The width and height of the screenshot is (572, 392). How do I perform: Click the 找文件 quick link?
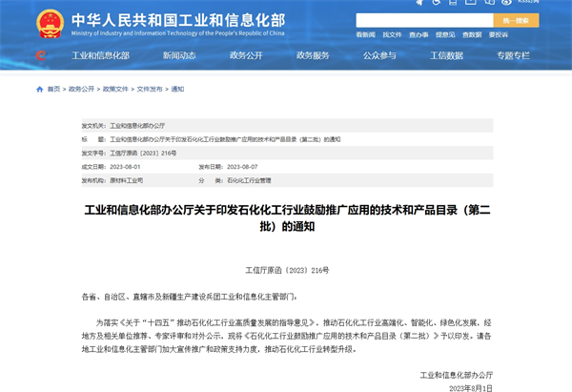point(392,34)
